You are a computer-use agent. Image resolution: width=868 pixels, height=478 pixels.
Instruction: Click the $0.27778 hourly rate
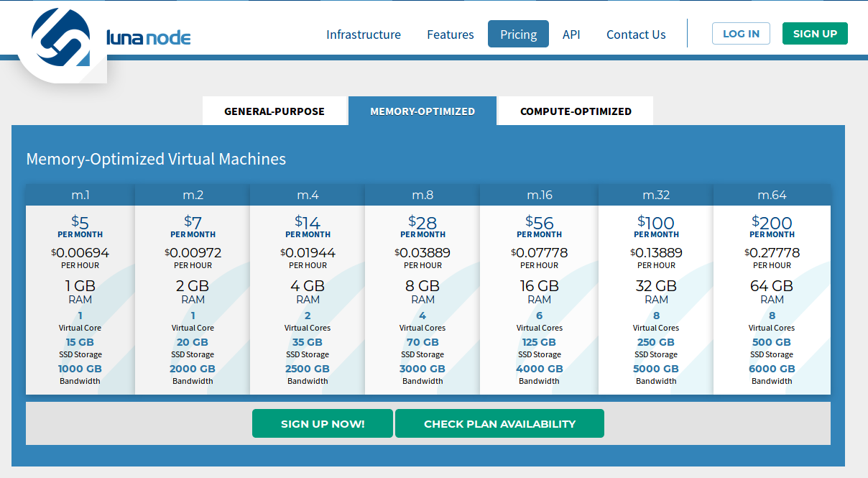pyautogui.click(x=772, y=253)
